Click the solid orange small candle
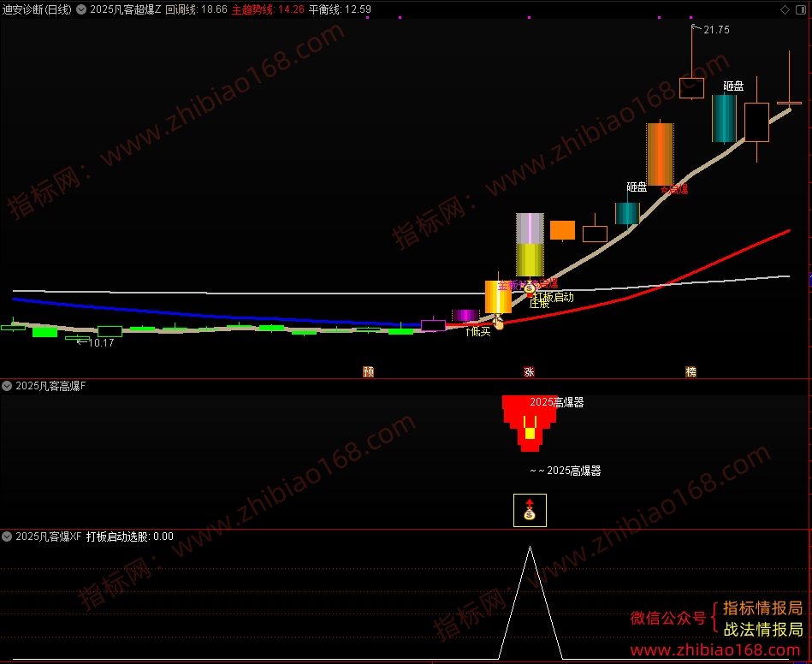The image size is (812, 664). [562, 230]
